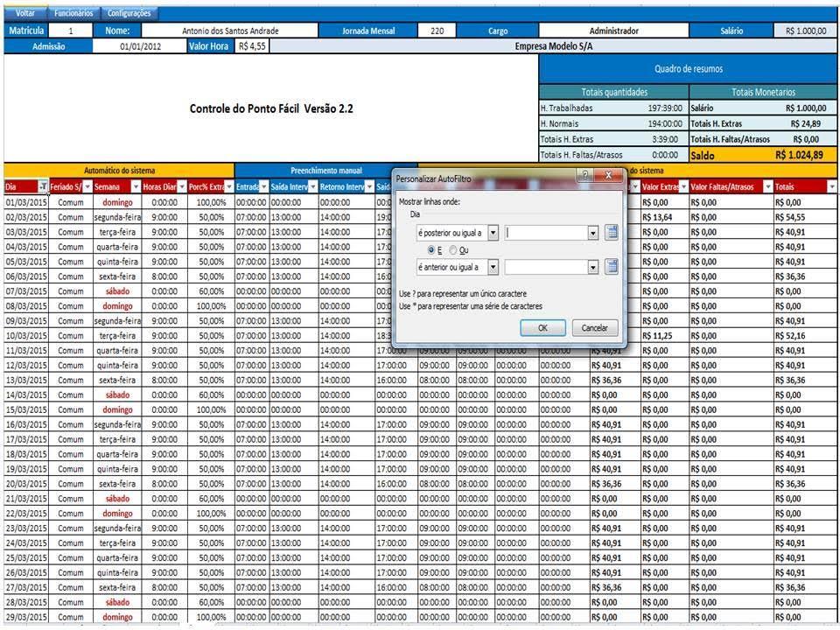Close the Personalizar AutoFiltro dialog
The height and width of the screenshot is (630, 840).
point(608,175)
